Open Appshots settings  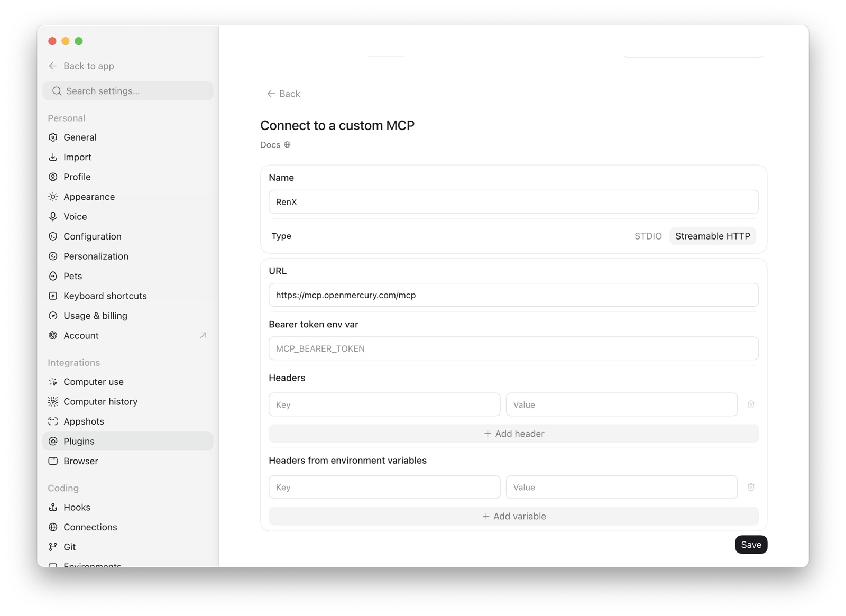pos(128,421)
